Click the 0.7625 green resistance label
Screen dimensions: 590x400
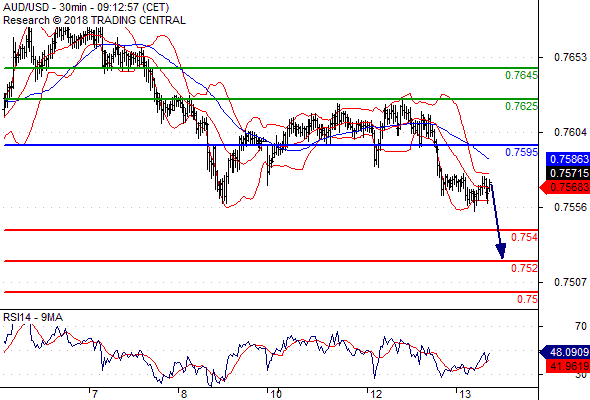[522, 106]
